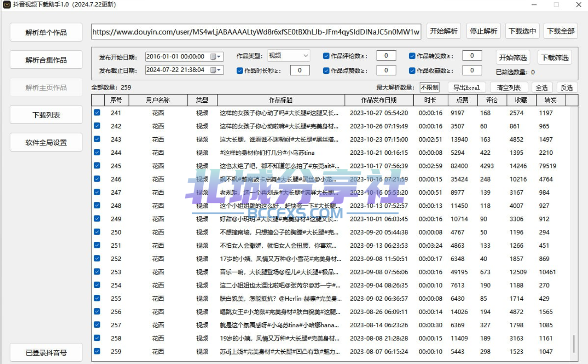588x364 pixels.
Task: Open the max parse count dropdown
Action: click(429, 87)
